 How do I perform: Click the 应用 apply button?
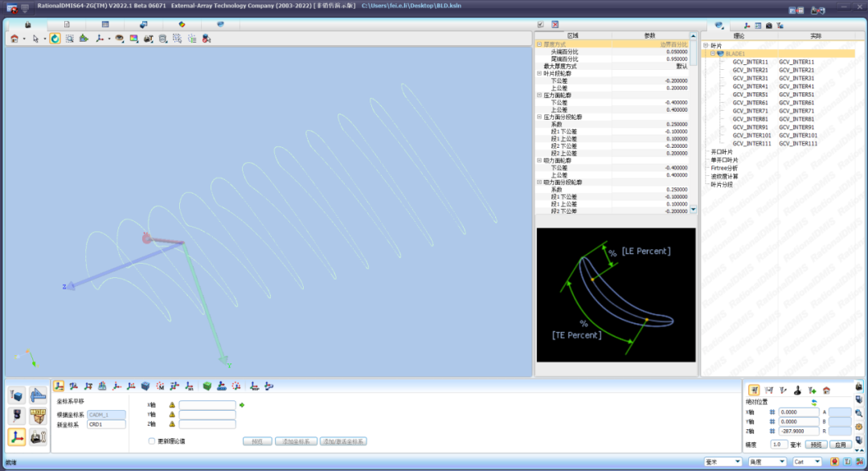coord(840,444)
